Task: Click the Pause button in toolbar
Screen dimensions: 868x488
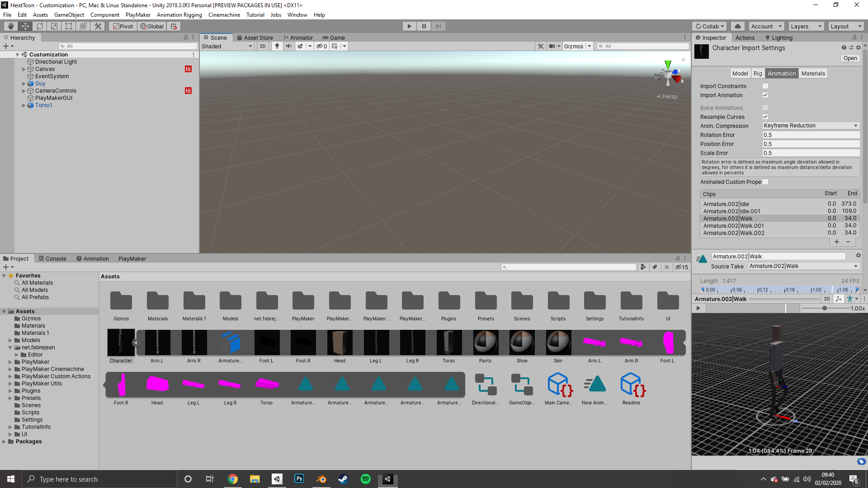Action: click(x=424, y=26)
